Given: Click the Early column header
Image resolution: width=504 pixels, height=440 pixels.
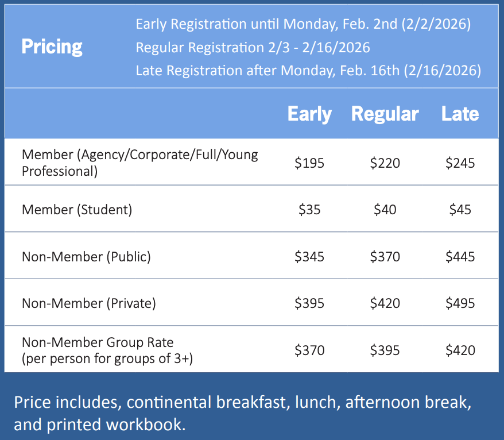Looking at the screenshot, I should pos(309,114).
